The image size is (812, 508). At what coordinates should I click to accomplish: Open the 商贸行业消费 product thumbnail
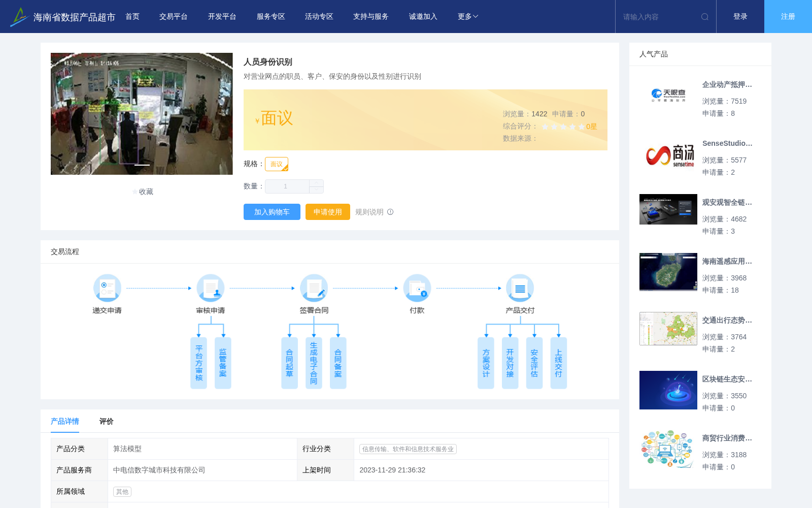click(x=668, y=449)
